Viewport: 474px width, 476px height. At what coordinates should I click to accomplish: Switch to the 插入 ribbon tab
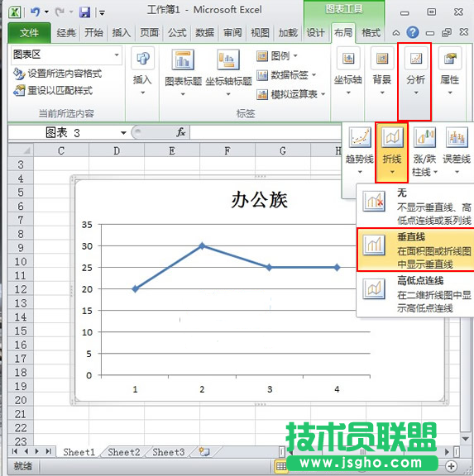coord(122,32)
